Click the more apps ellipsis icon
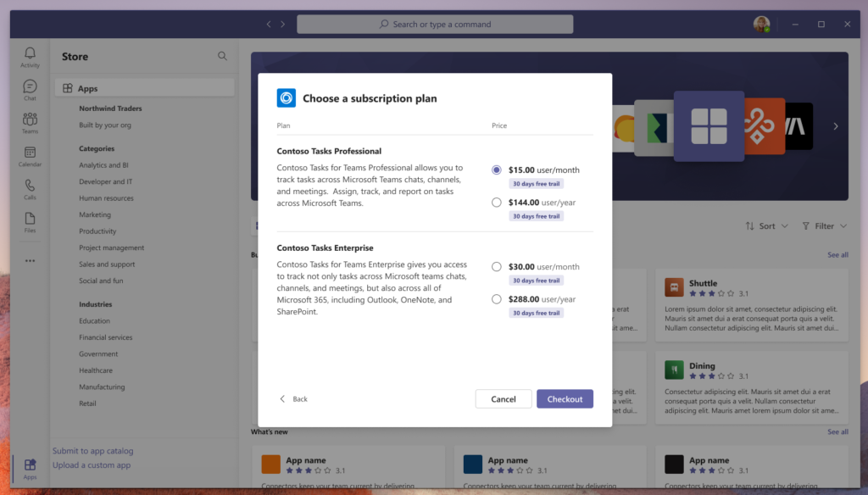 point(30,261)
